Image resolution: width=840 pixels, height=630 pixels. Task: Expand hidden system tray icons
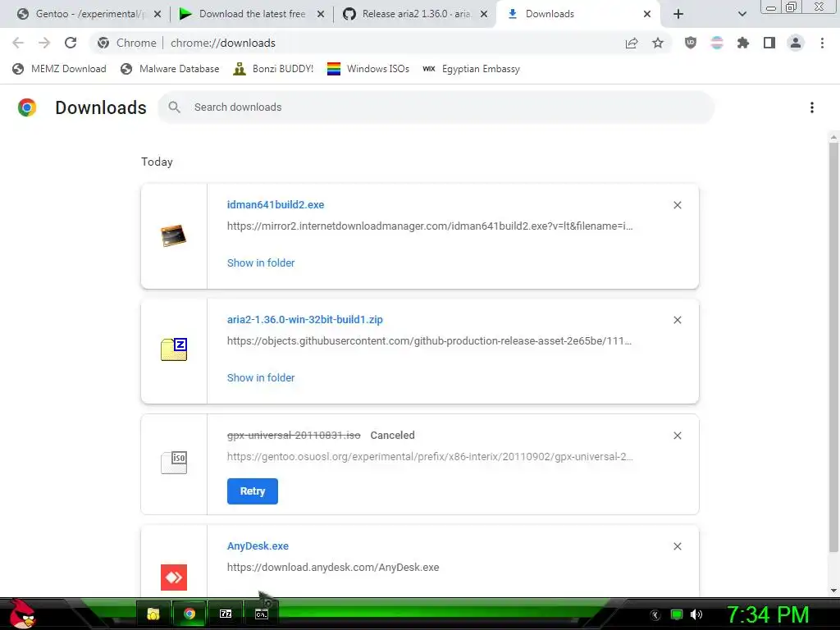(655, 615)
